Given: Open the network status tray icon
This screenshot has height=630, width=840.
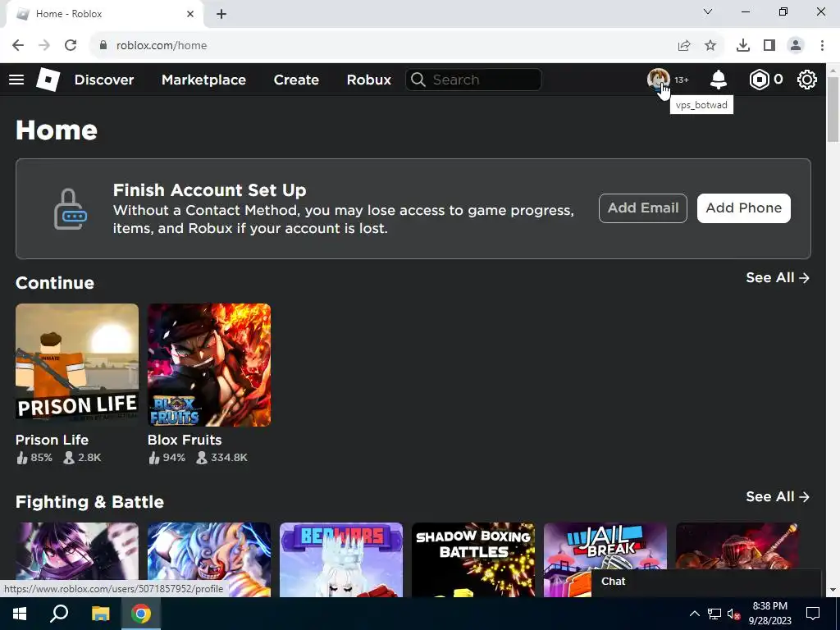Looking at the screenshot, I should (x=714, y=614).
